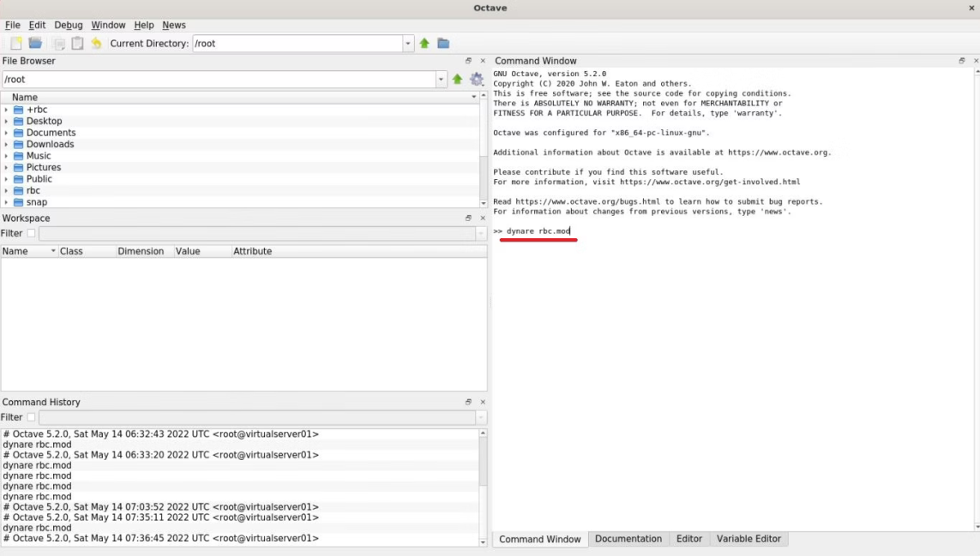Open the Debug menu
Viewport: 980px width, 556px height.
(68, 25)
